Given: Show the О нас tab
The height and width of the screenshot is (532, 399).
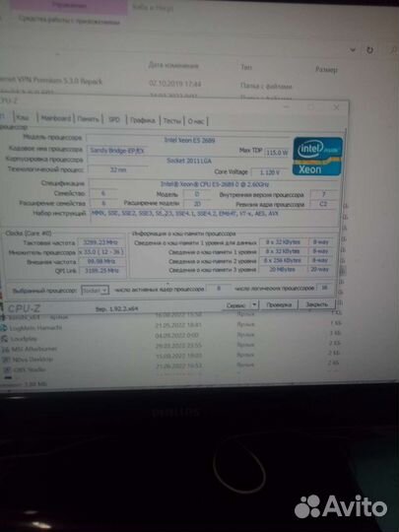Looking at the screenshot, I should [196, 121].
